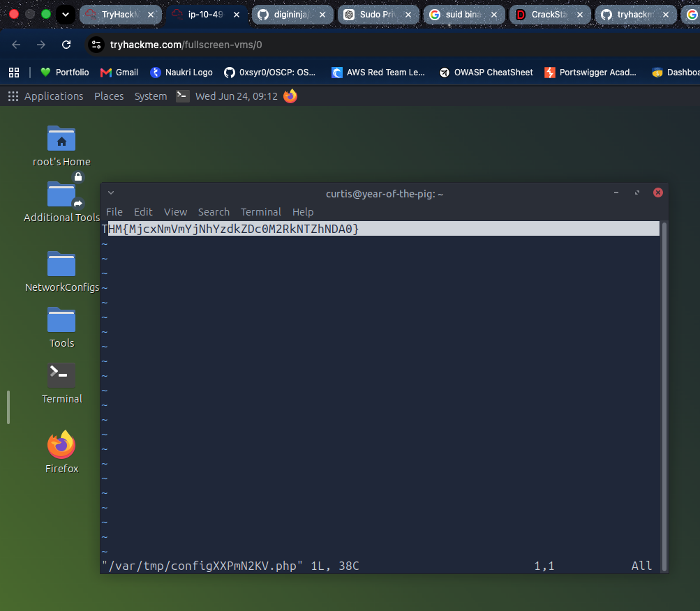Screen dimensions: 700x611
Task: Go back in browser history
Action: 16,45
